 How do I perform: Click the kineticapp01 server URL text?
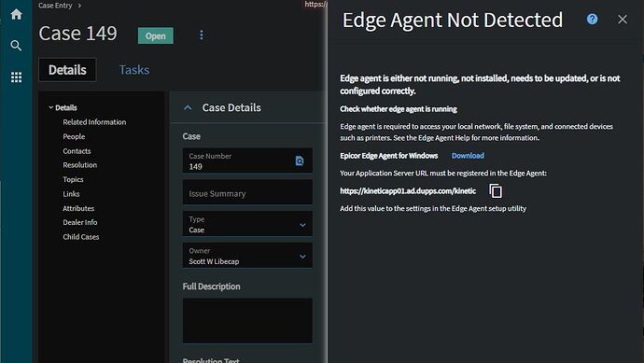(x=408, y=191)
